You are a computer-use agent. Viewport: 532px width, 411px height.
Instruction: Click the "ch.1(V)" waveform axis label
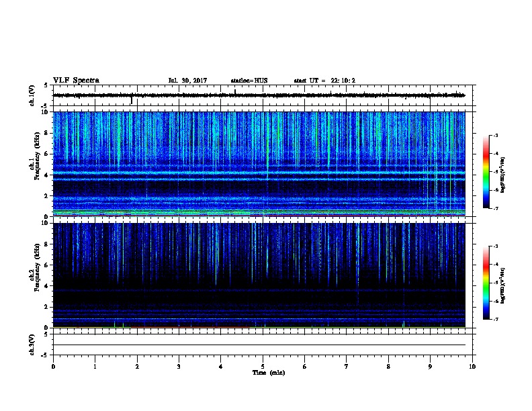click(32, 95)
